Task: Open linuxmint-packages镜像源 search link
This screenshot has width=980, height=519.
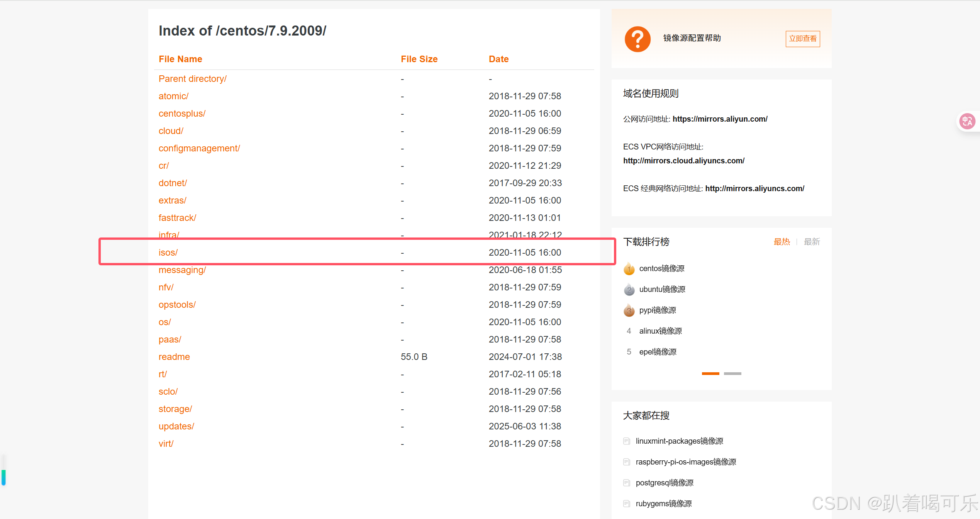Action: (679, 441)
